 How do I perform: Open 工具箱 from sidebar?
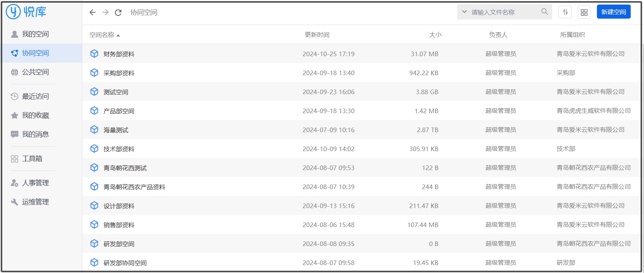point(32,159)
